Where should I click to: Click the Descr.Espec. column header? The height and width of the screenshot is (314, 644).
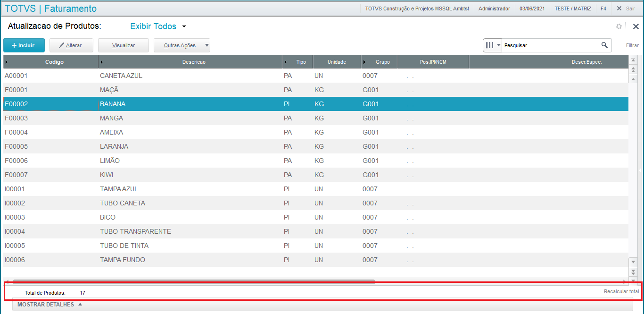pyautogui.click(x=549, y=62)
